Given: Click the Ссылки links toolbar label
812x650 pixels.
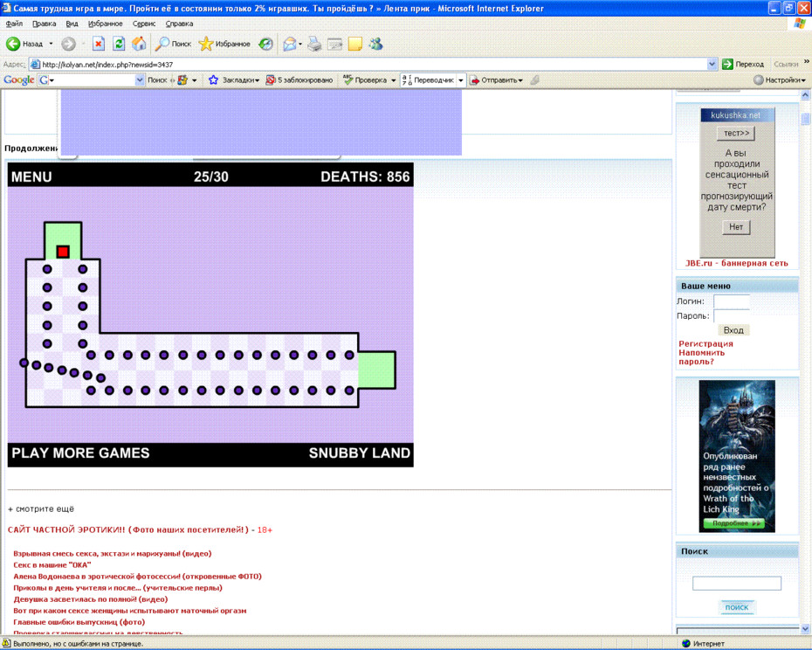Looking at the screenshot, I should (x=786, y=65).
